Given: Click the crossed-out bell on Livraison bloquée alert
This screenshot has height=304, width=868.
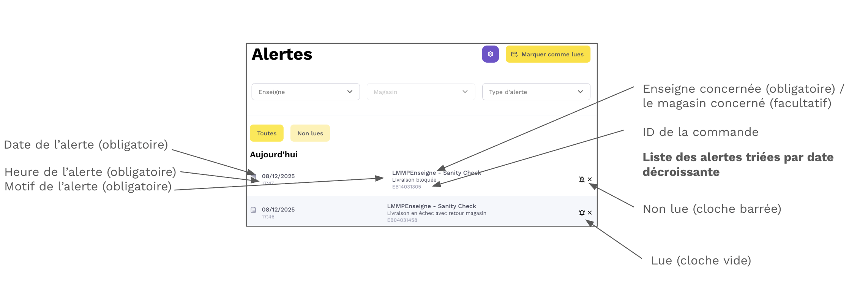Looking at the screenshot, I should (x=581, y=179).
